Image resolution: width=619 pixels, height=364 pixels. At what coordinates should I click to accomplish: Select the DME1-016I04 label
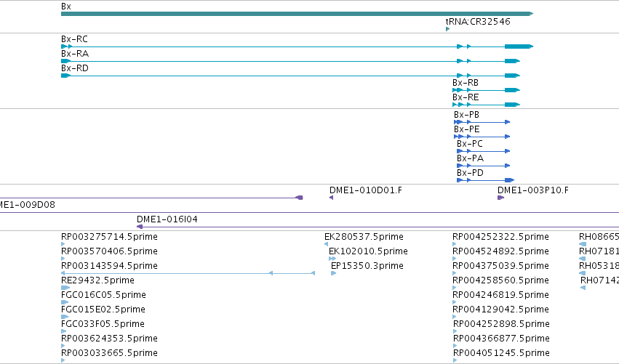[167, 219]
